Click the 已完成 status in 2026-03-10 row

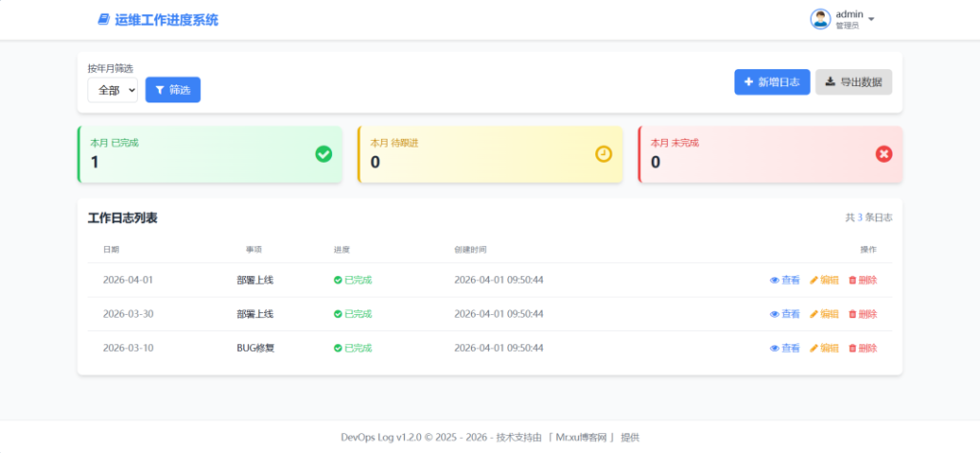[353, 348]
